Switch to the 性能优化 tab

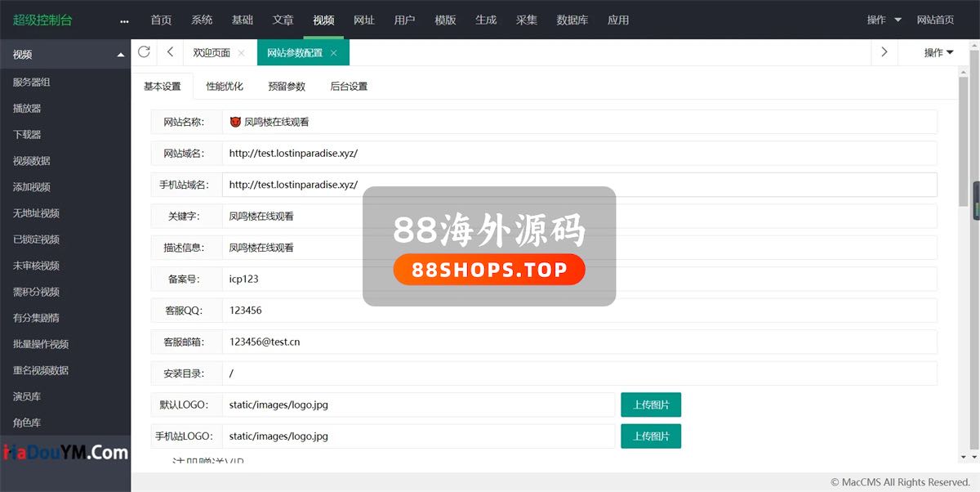(x=225, y=86)
